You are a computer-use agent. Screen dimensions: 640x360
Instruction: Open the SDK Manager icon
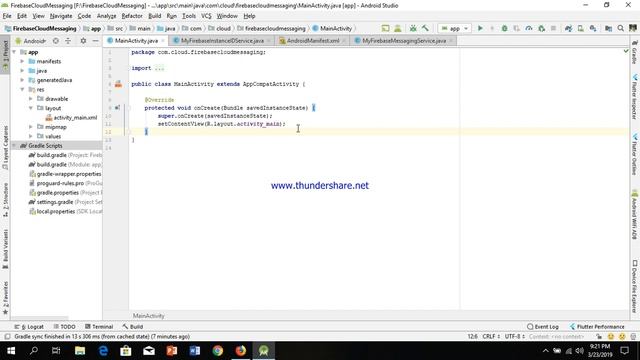tap(593, 29)
